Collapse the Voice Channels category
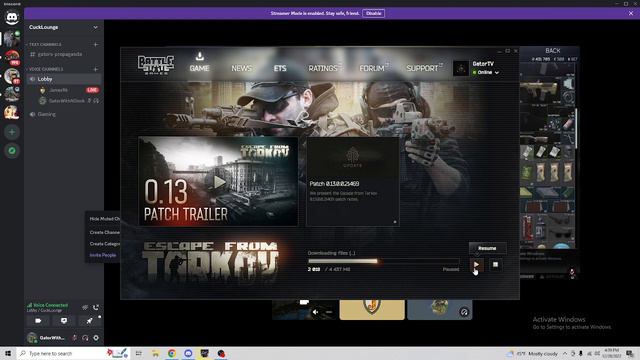 (x=46, y=69)
